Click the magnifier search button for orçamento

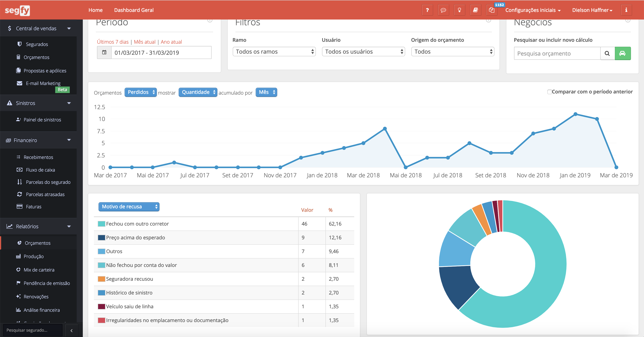[x=607, y=53]
